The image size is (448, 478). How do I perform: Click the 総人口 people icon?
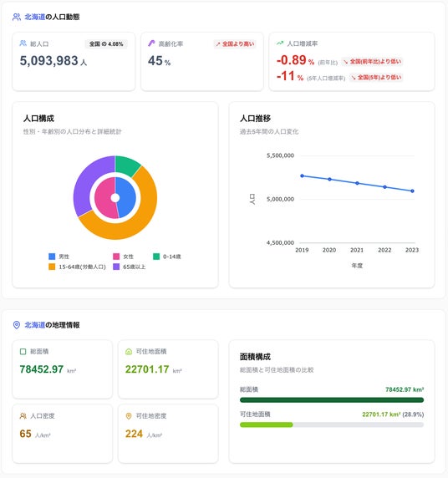pos(23,43)
